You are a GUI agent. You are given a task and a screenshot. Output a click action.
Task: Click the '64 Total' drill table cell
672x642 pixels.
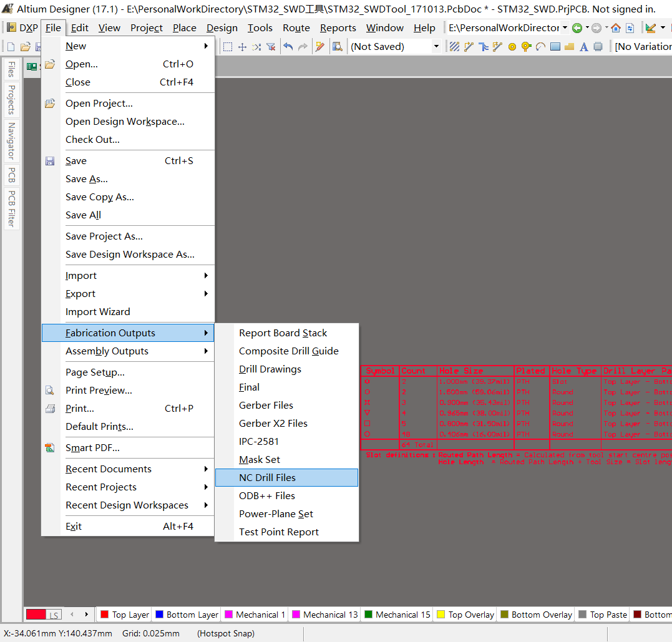[418, 445]
